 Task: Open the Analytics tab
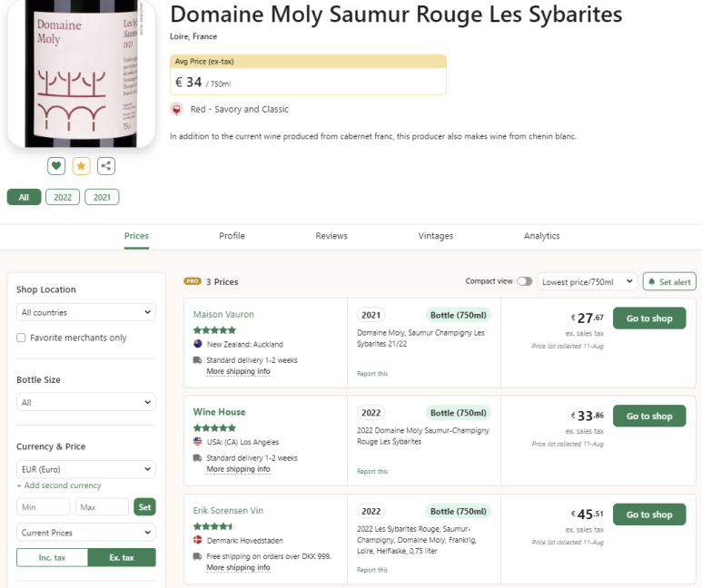point(542,236)
